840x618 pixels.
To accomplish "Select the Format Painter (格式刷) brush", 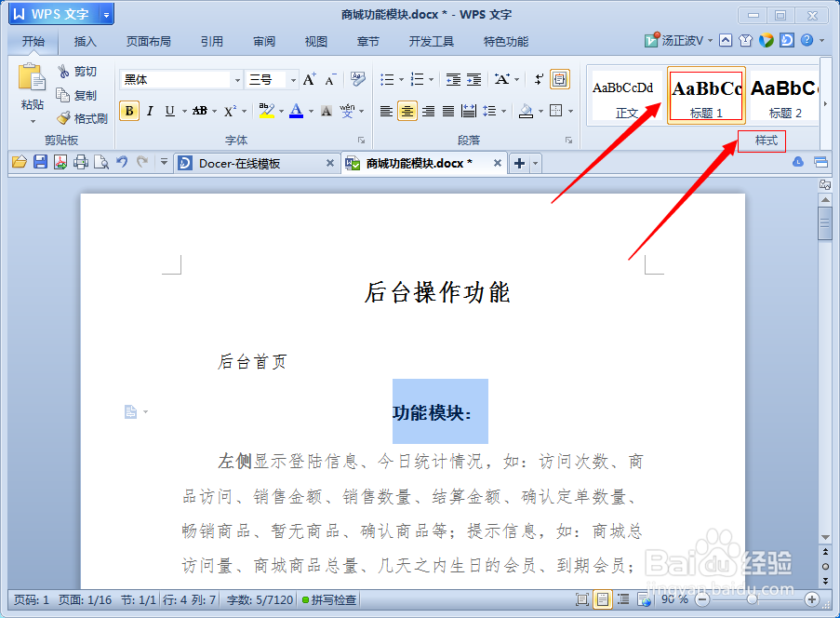I will point(83,118).
